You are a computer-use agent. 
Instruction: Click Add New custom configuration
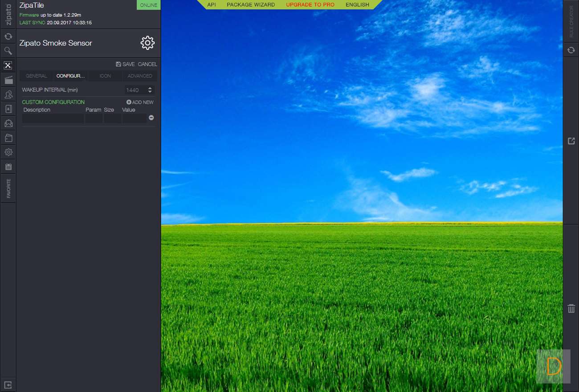click(x=140, y=102)
